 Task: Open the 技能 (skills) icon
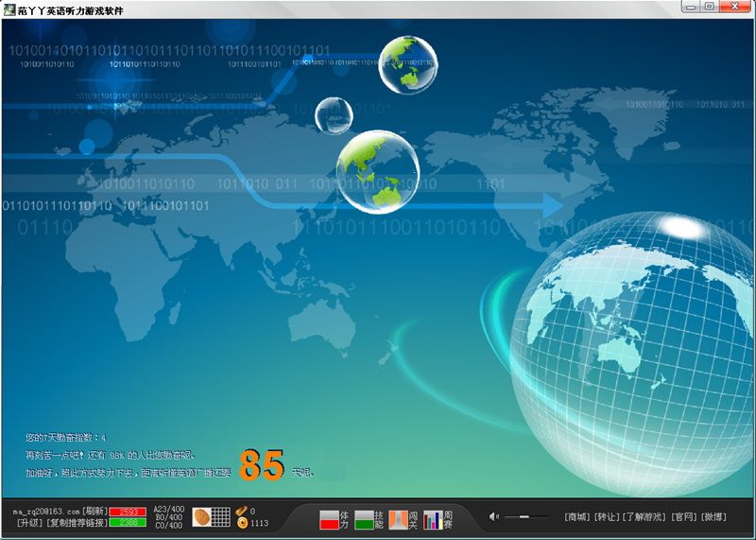tap(369, 518)
